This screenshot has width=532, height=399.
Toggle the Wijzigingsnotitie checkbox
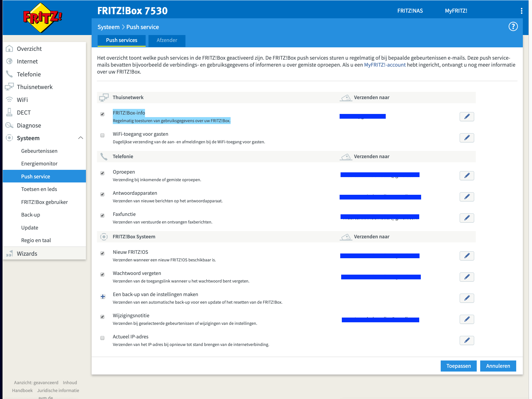(102, 317)
